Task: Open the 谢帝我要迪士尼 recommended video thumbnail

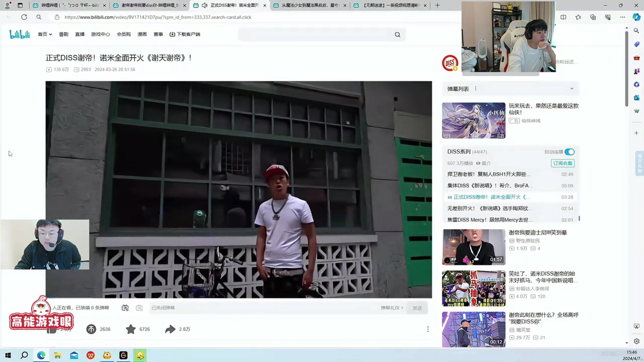Action: tap(473, 246)
